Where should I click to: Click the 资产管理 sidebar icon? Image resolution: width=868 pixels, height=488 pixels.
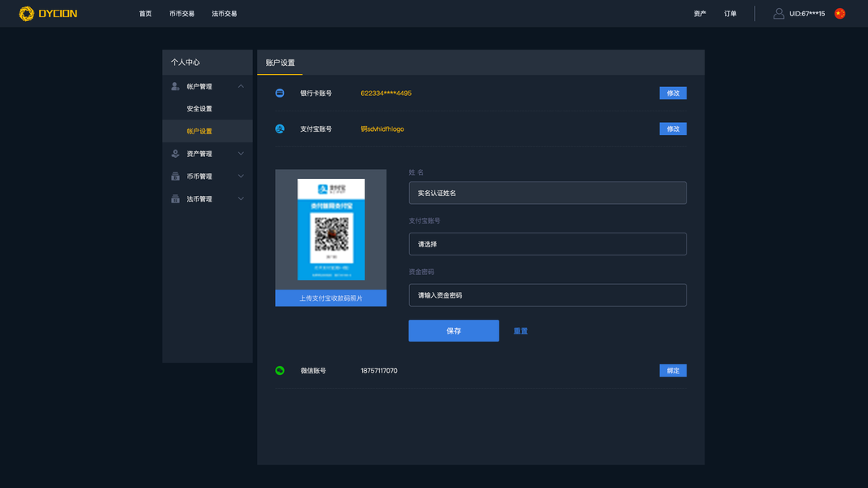175,154
